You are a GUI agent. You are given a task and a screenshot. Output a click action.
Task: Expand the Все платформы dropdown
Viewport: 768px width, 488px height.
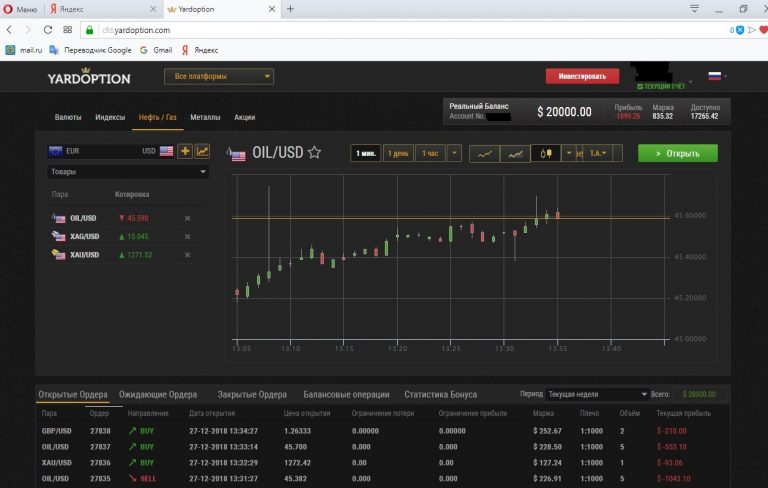tap(218, 76)
